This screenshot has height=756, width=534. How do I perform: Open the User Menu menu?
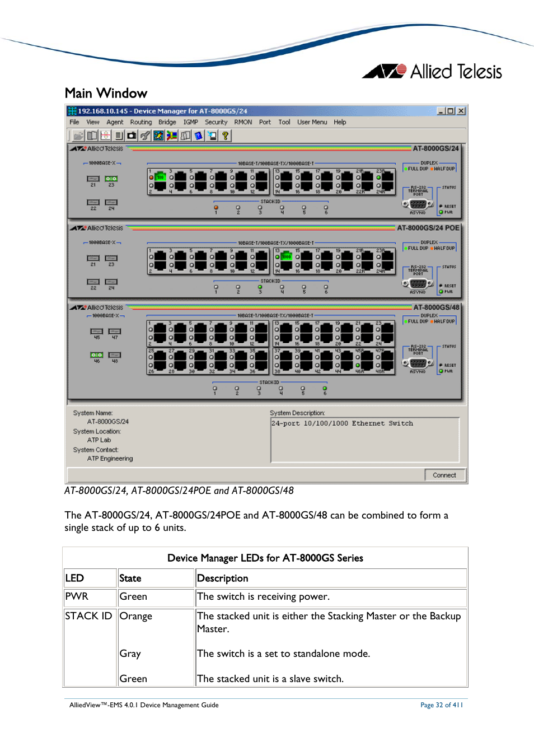pos(312,122)
